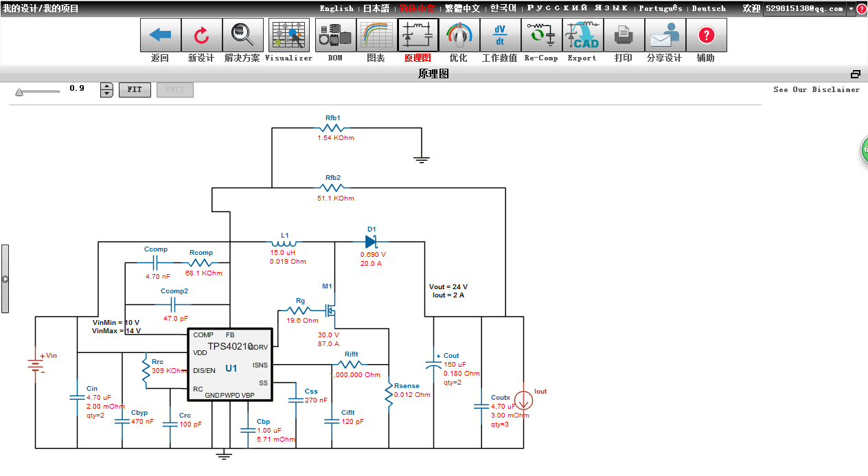Open the 辅助 help question mark icon
868x476 pixels.
[x=706, y=35]
